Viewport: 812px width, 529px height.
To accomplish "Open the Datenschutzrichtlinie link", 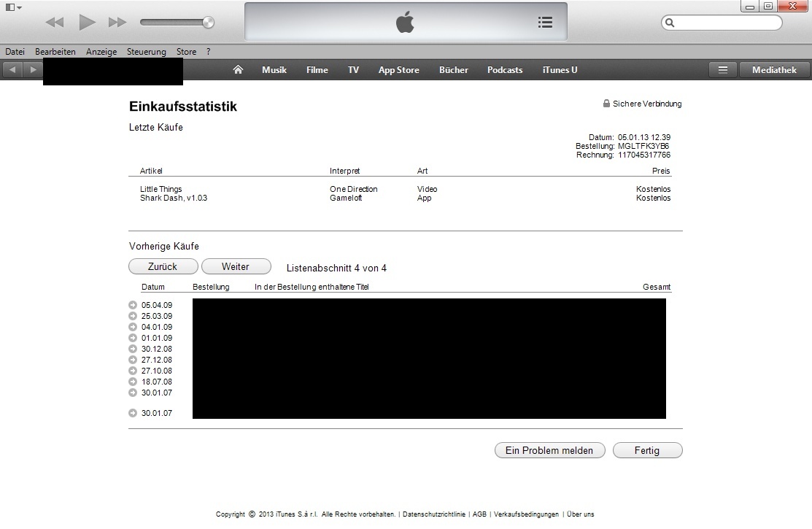I will [434, 514].
